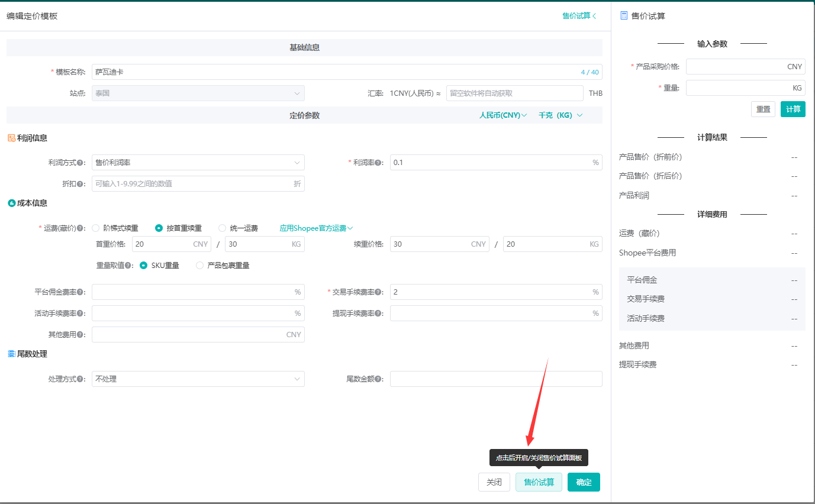This screenshot has height=504, width=815.
Task: Click help icon next to 利润方式
Action: pos(80,163)
